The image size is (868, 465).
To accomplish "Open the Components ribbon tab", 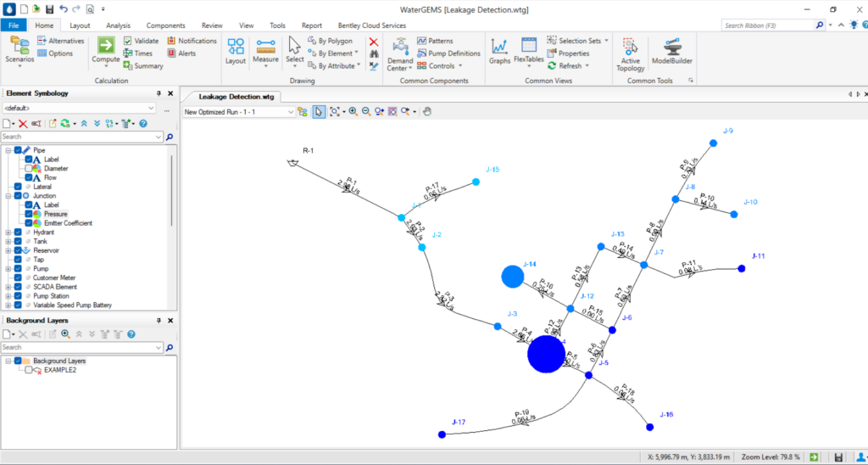I will pos(165,25).
